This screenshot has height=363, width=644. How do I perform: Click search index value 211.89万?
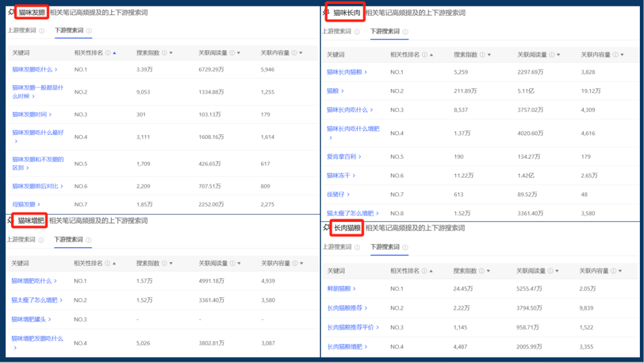[x=465, y=91]
